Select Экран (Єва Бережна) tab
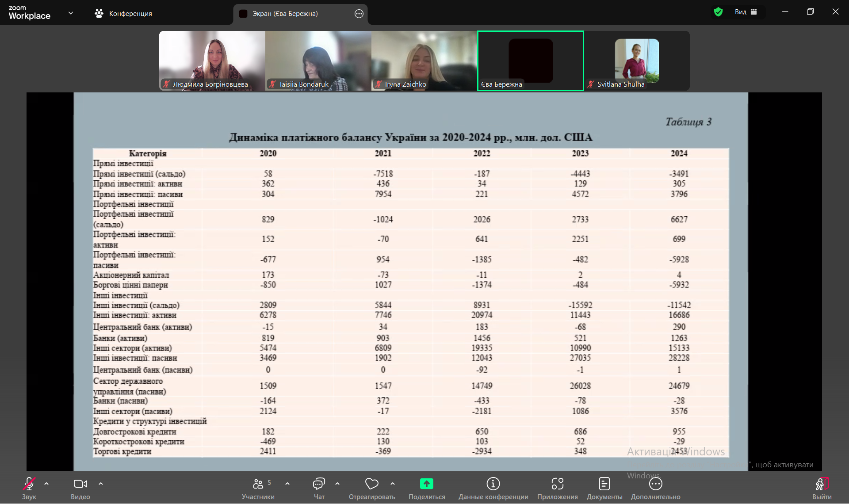The height and width of the screenshot is (504, 849). (285, 14)
